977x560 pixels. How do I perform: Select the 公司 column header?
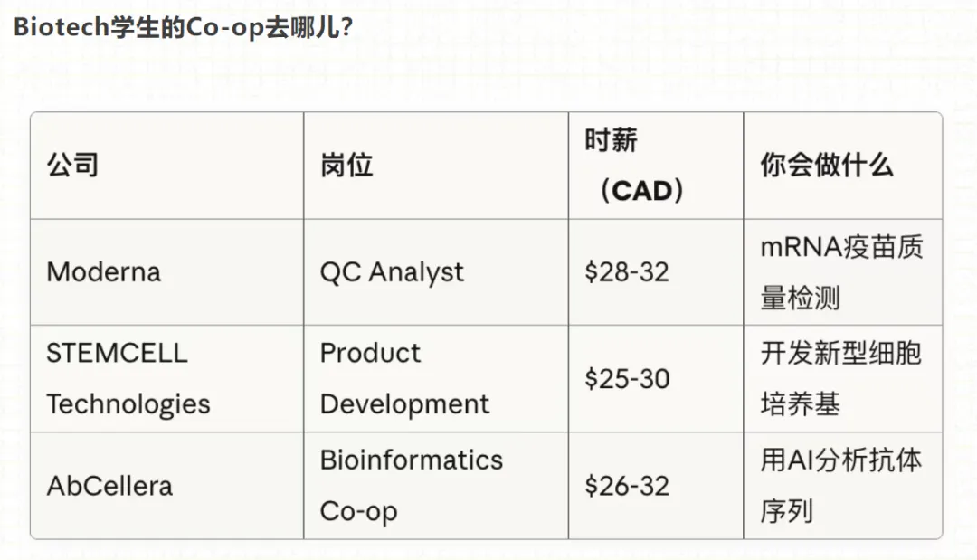(72, 166)
